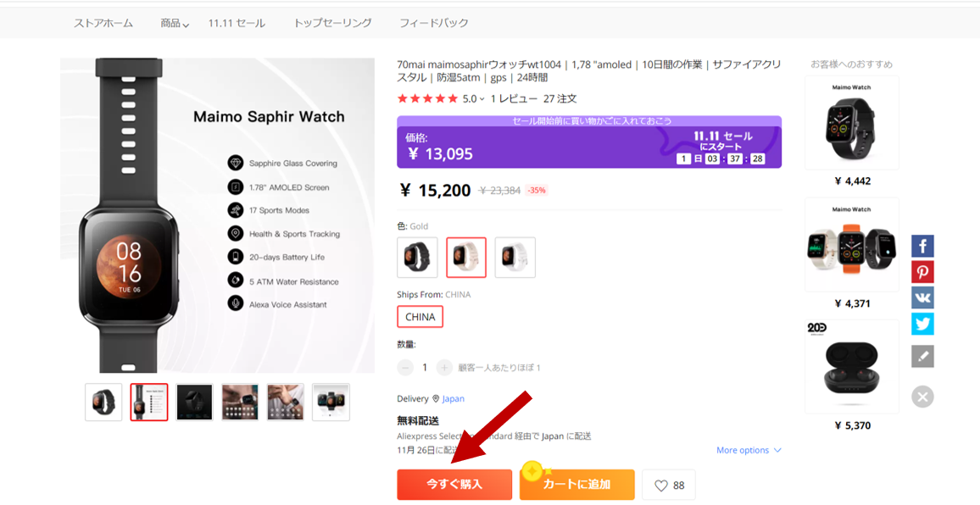Select third dark watch thumbnail
Image resolution: width=980 pixels, height=505 pixels.
(194, 402)
